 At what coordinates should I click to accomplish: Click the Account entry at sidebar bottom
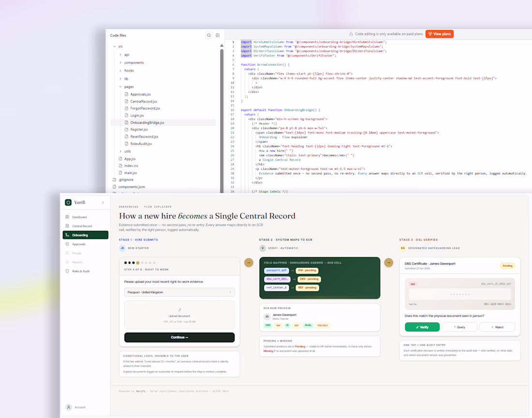pos(76,407)
